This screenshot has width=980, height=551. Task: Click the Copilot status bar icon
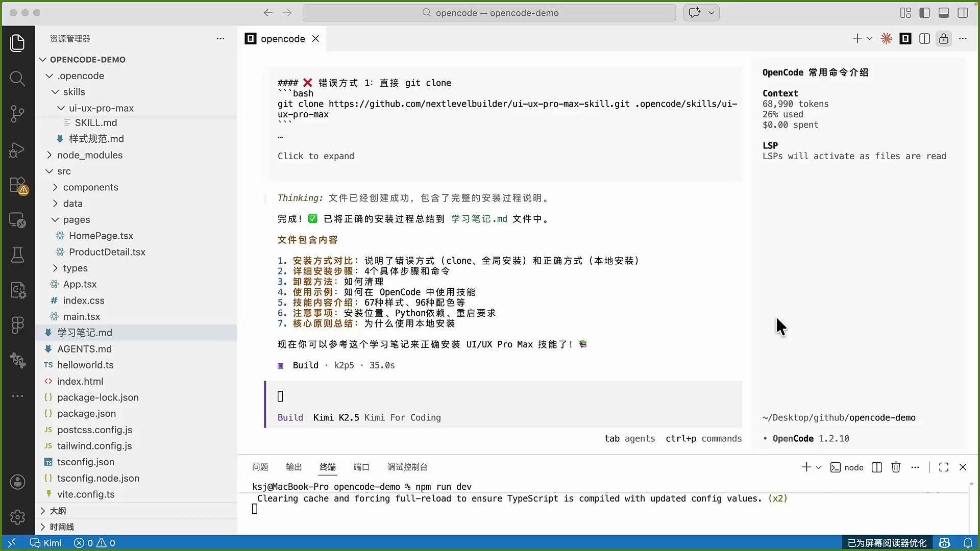coord(945,543)
